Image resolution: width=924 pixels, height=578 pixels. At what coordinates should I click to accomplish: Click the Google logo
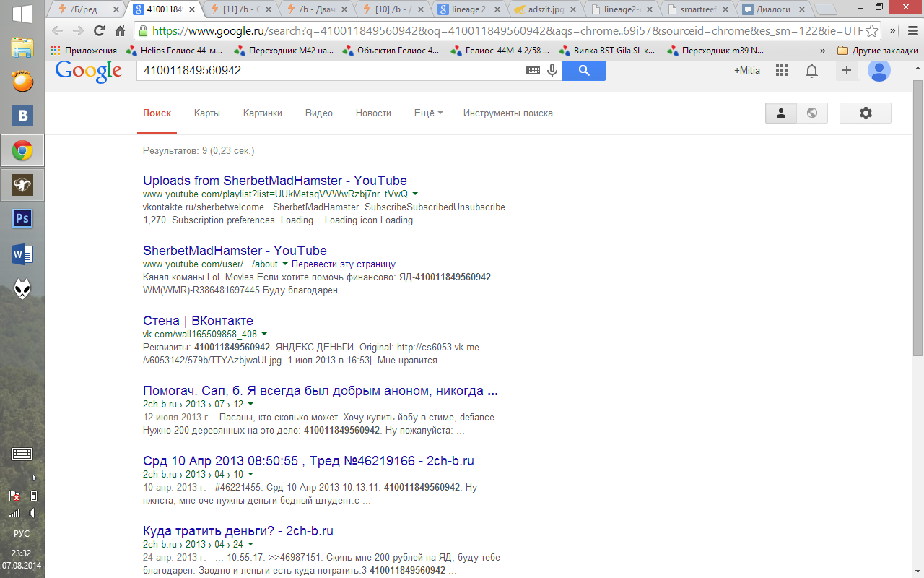pos(89,72)
